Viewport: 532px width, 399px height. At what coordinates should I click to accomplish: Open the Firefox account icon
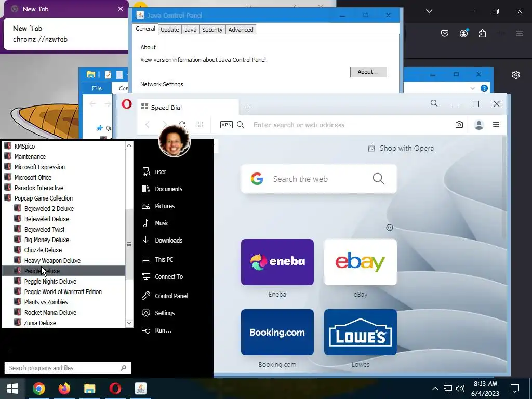tap(463, 33)
